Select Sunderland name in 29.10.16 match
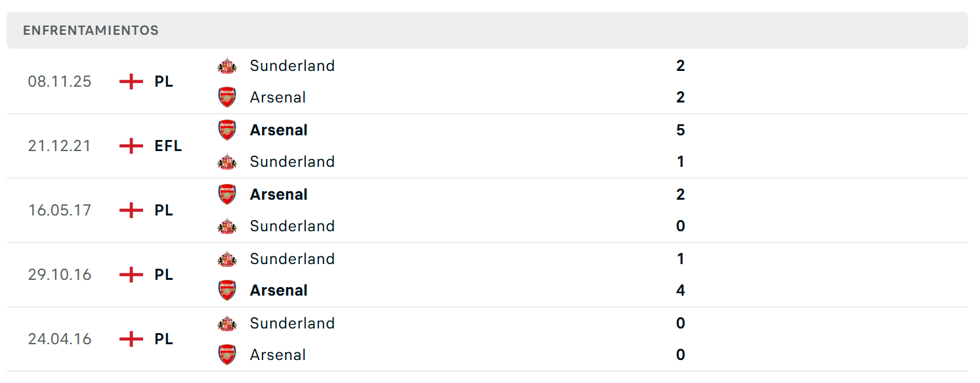Viewport: 980px width, 383px height. [x=292, y=259]
